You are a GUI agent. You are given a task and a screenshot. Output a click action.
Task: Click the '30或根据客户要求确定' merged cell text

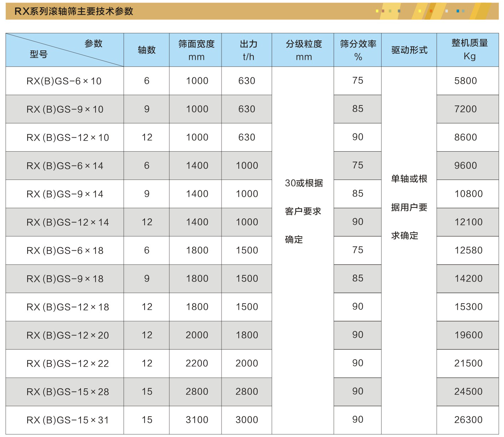click(304, 211)
